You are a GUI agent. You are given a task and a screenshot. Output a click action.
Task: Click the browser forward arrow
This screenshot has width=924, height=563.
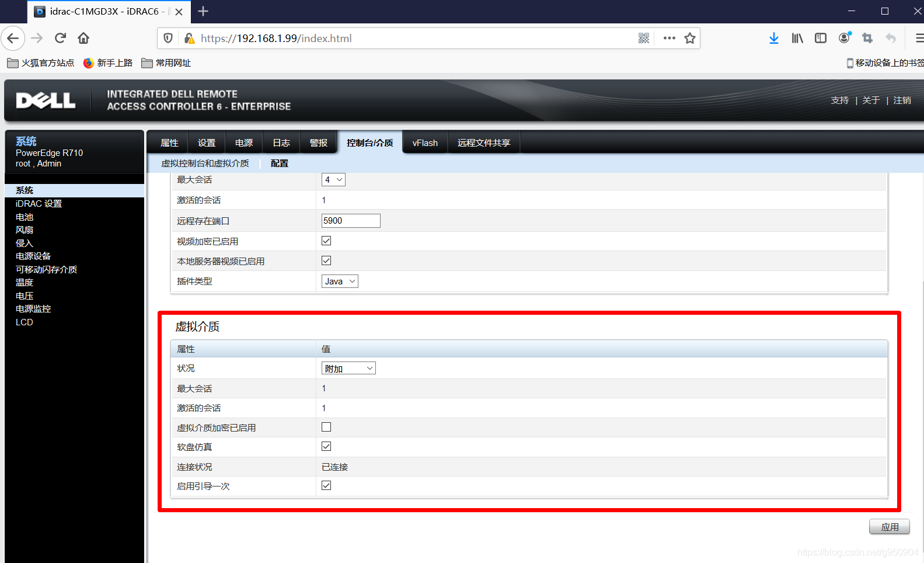[37, 39]
